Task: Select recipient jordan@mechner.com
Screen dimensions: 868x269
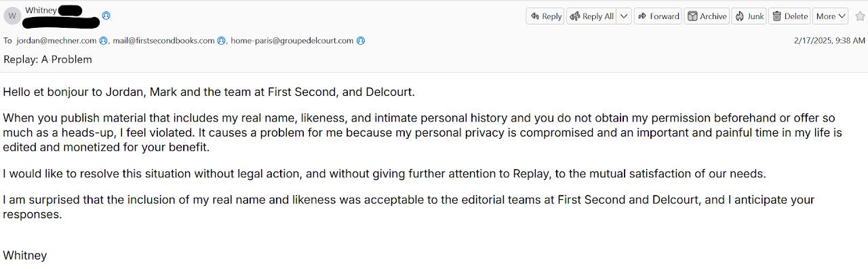Action: (x=57, y=41)
